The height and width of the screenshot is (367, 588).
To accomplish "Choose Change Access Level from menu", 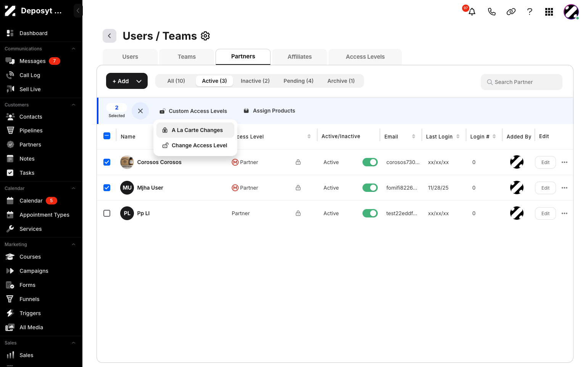I will pos(195,145).
